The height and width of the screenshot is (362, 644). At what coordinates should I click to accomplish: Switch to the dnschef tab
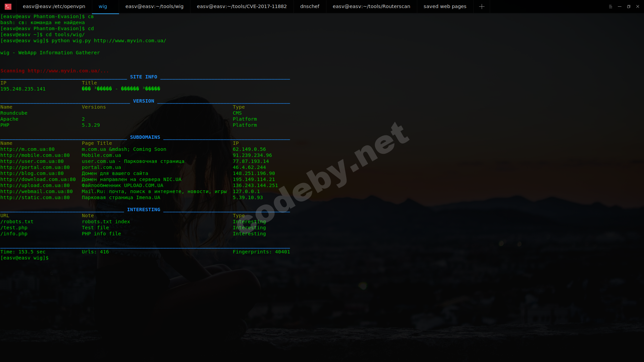(x=310, y=6)
